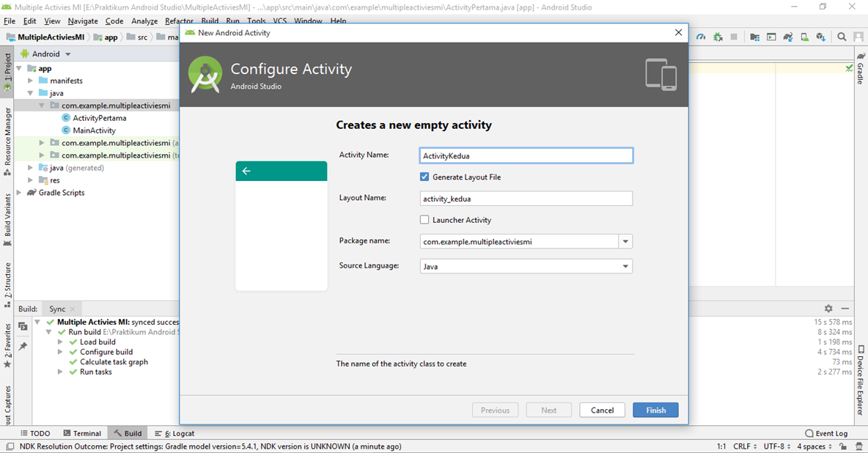Expand java (generated) folder
This screenshot has width=868, height=453.
[31, 168]
